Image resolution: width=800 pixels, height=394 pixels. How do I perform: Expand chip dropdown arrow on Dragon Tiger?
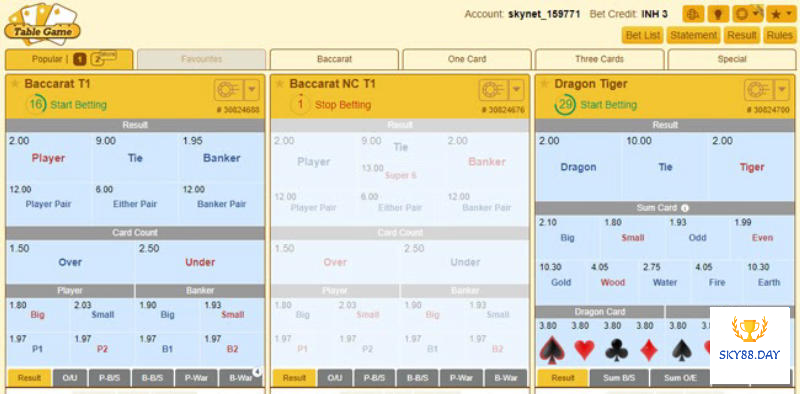pos(782,90)
